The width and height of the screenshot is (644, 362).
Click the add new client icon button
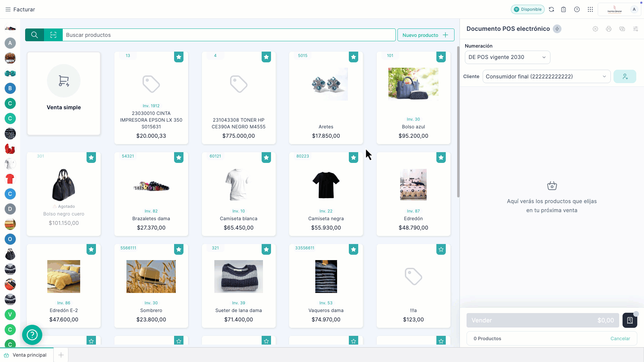pyautogui.click(x=625, y=76)
